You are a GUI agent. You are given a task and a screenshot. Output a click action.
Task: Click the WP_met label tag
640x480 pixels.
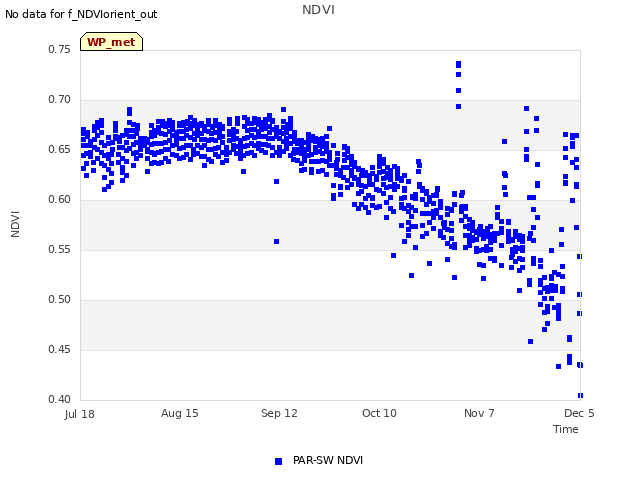[x=111, y=42]
